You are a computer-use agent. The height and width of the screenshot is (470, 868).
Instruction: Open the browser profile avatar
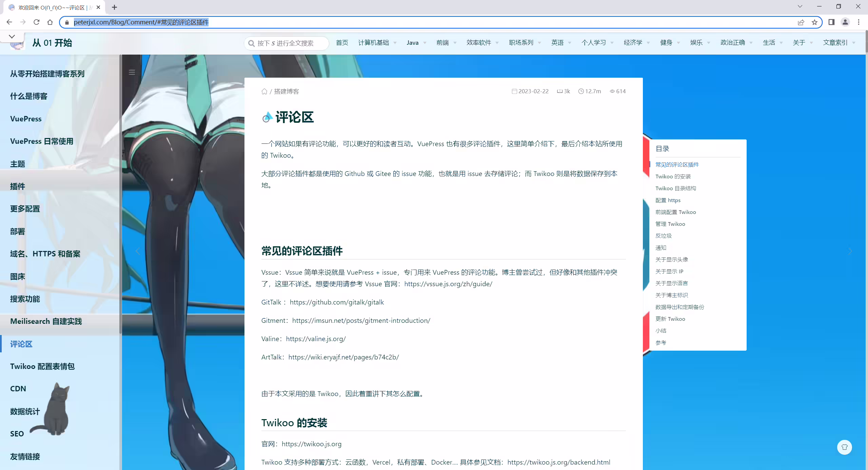[x=845, y=22]
